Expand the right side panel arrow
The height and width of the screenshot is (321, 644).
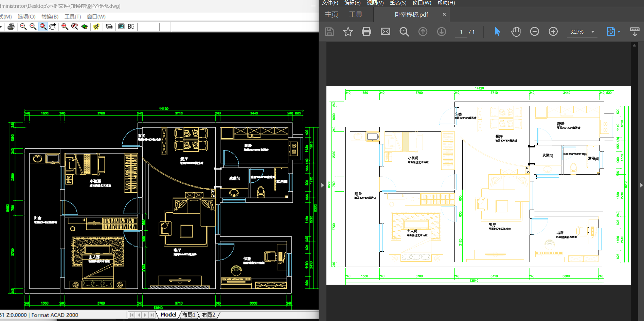[x=641, y=185]
